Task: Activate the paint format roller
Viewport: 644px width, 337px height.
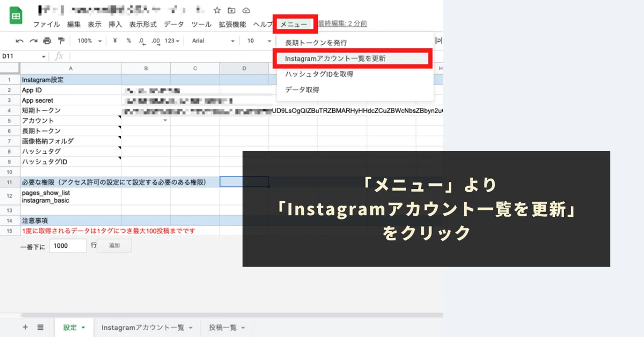Action: [x=61, y=41]
